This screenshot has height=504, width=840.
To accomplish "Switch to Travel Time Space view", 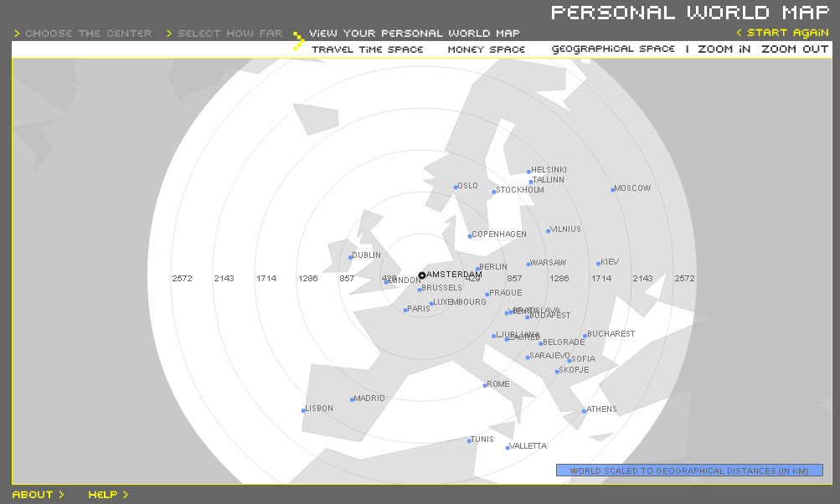I will click(368, 49).
